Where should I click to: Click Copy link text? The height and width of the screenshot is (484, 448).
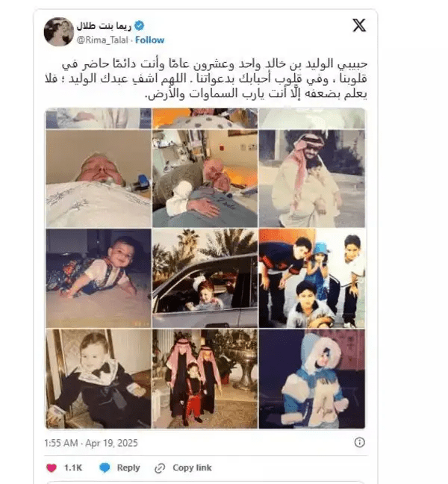point(192,468)
